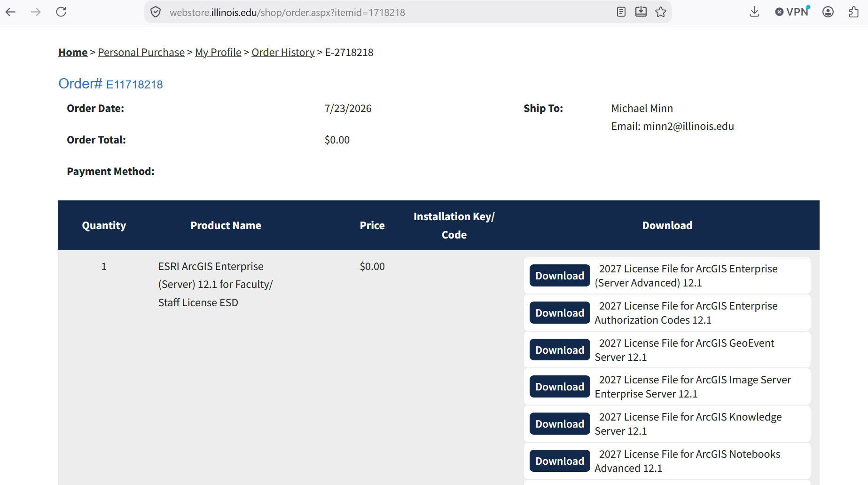
Task: Click the Quantity column header
Action: click(104, 226)
